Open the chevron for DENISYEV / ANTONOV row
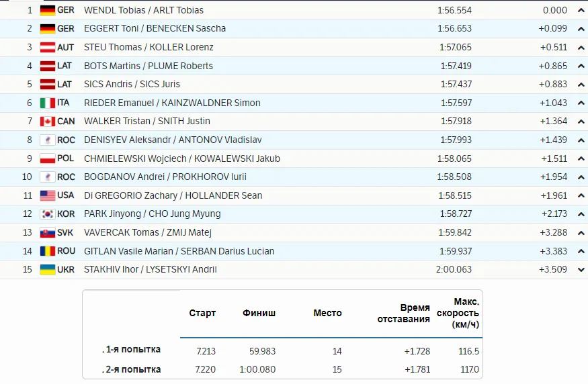Screen dimensions: 588x384 point(581,140)
